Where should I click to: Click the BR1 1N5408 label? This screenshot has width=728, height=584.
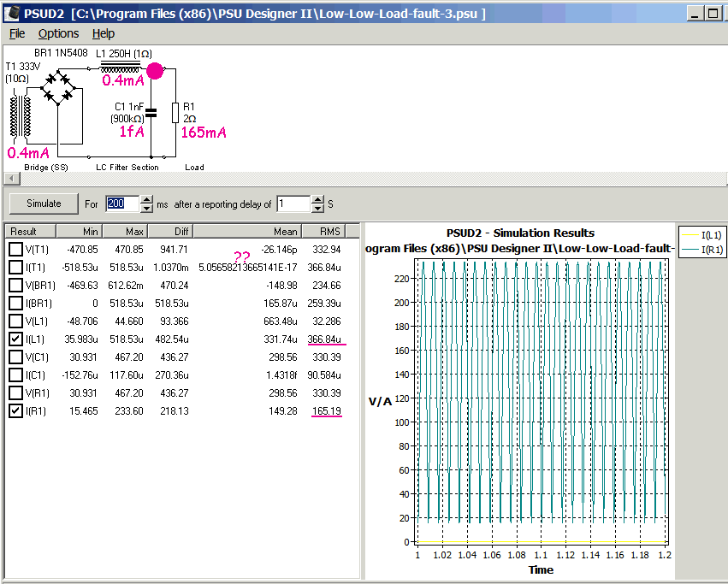tap(61, 53)
